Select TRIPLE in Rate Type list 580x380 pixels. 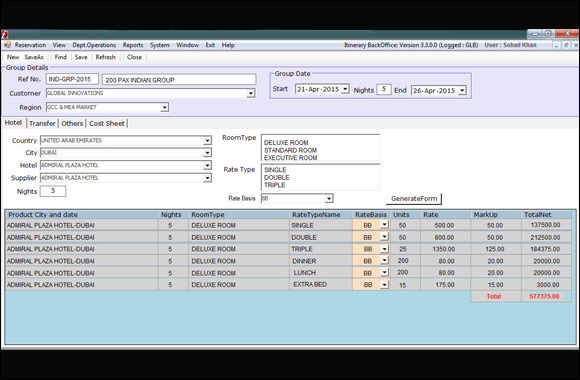[275, 185]
